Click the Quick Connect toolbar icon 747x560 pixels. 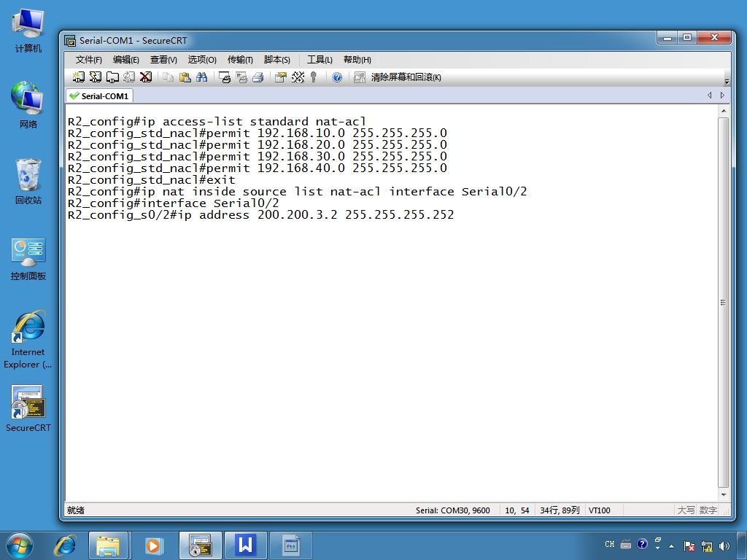(96, 77)
